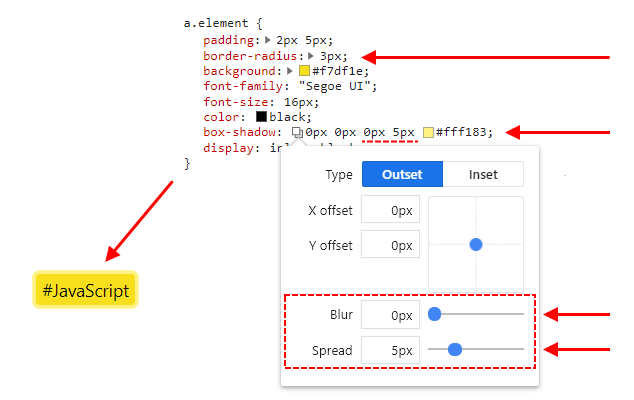The height and width of the screenshot is (400, 634).
Task: Click the color property name
Action: click(221, 117)
